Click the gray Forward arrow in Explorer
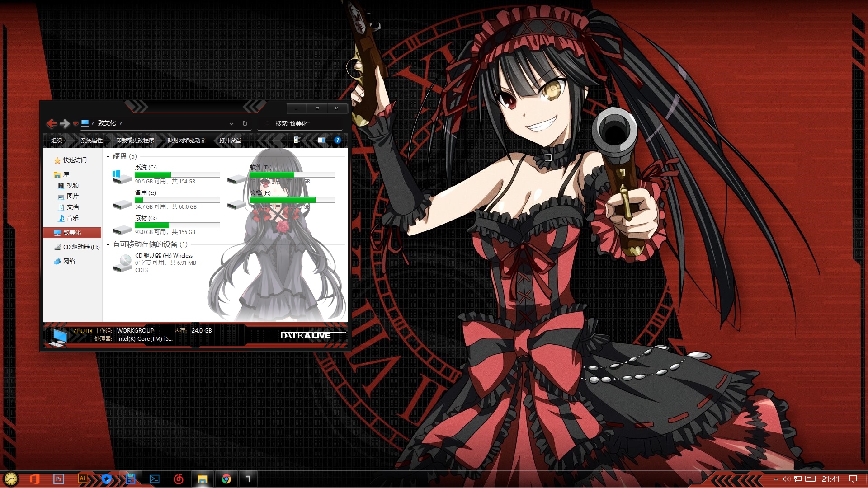Viewport: 868px width, 488px height. pyautogui.click(x=65, y=123)
